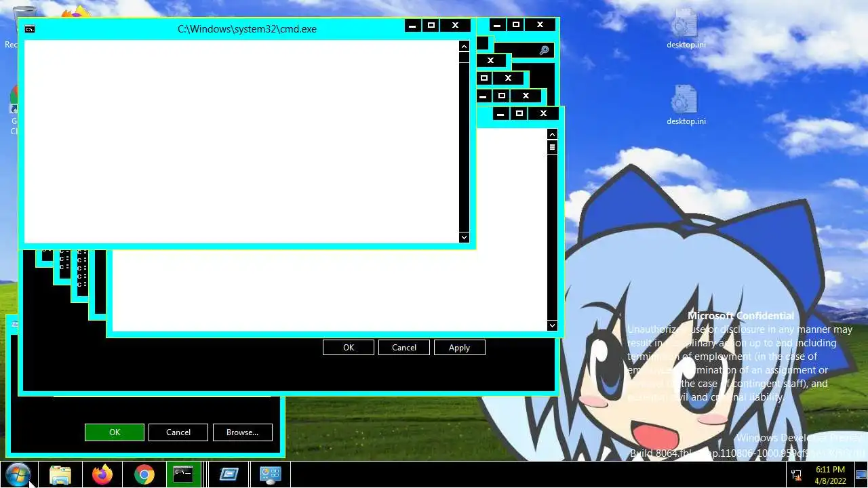Launch Firefox from the taskbar
This screenshot has width=868, height=488.
pos(102,474)
